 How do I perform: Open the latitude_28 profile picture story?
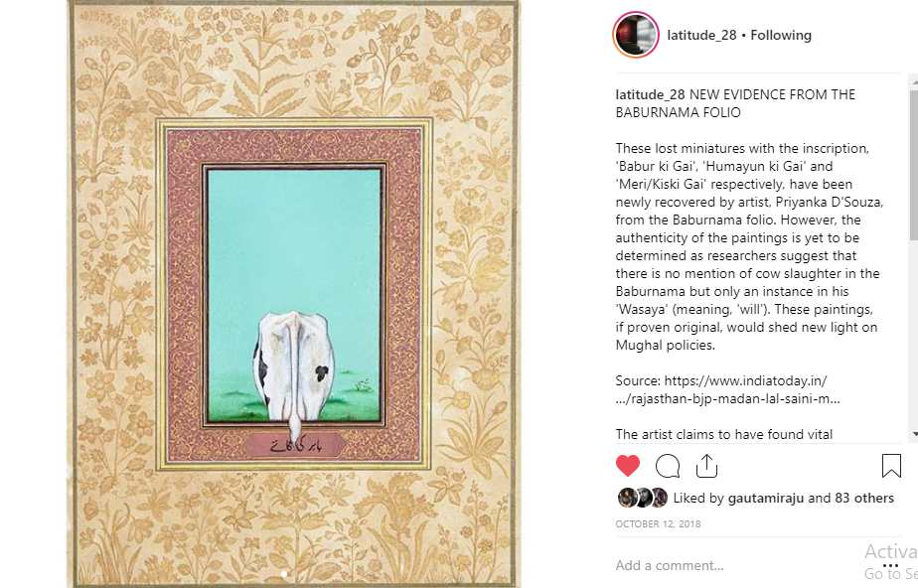point(636,35)
